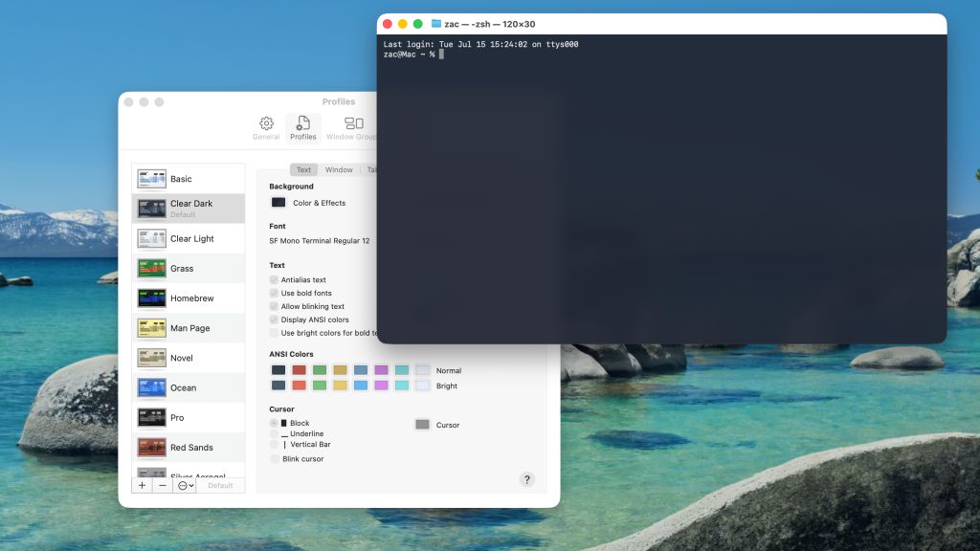The image size is (980, 551).
Task: Enable Use bright colors for bold text
Action: 276,333
